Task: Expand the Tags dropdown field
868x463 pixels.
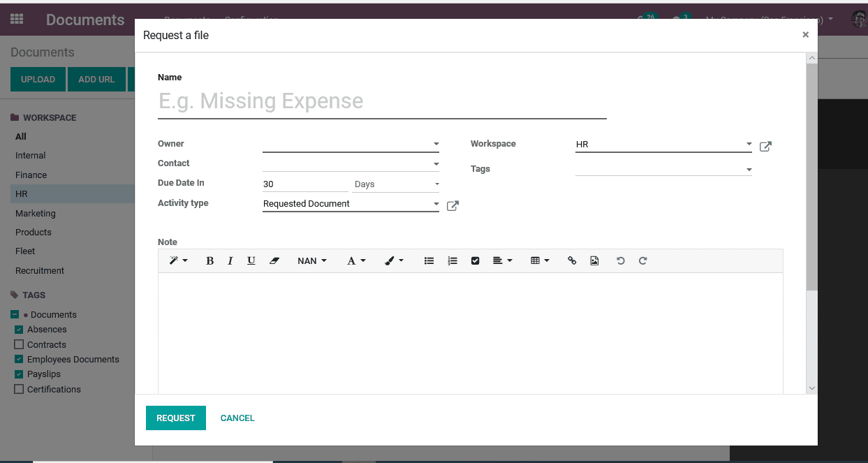Action: [663, 168]
